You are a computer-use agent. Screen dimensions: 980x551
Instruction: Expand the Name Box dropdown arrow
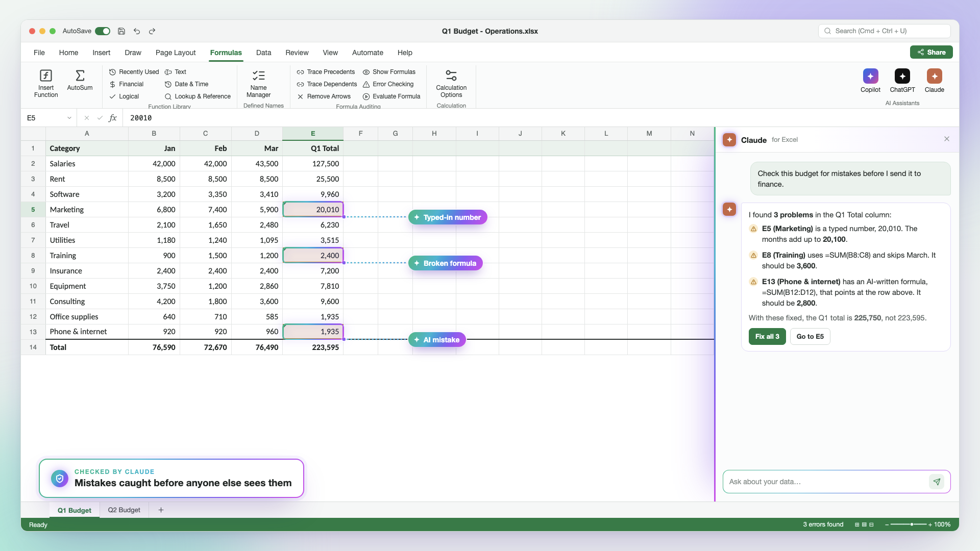tap(69, 118)
